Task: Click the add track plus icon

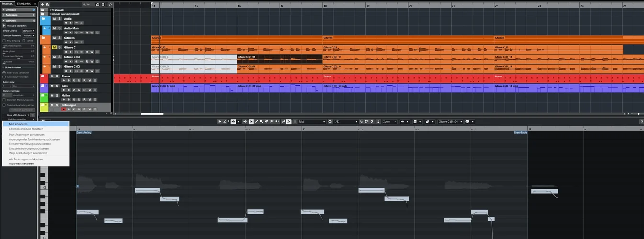Action: [42, 4]
